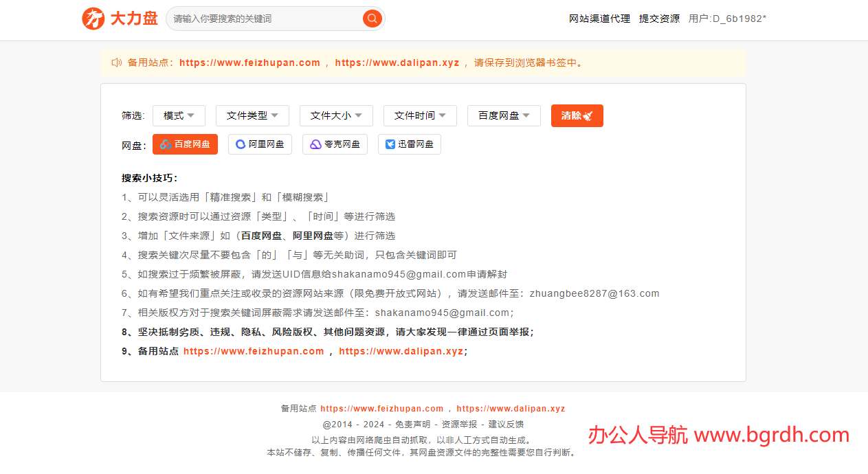Expand the 文件大小 dropdown

tap(336, 115)
